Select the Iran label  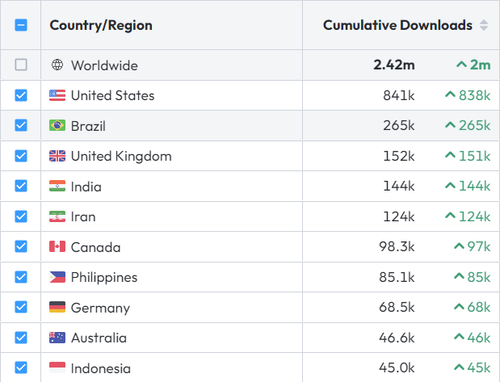click(x=83, y=217)
